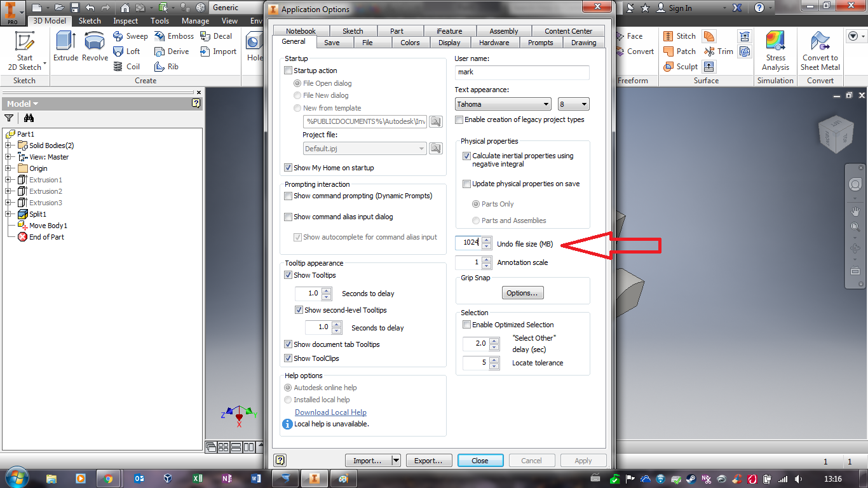
Task: Select the Trim surface tool
Action: click(x=719, y=51)
